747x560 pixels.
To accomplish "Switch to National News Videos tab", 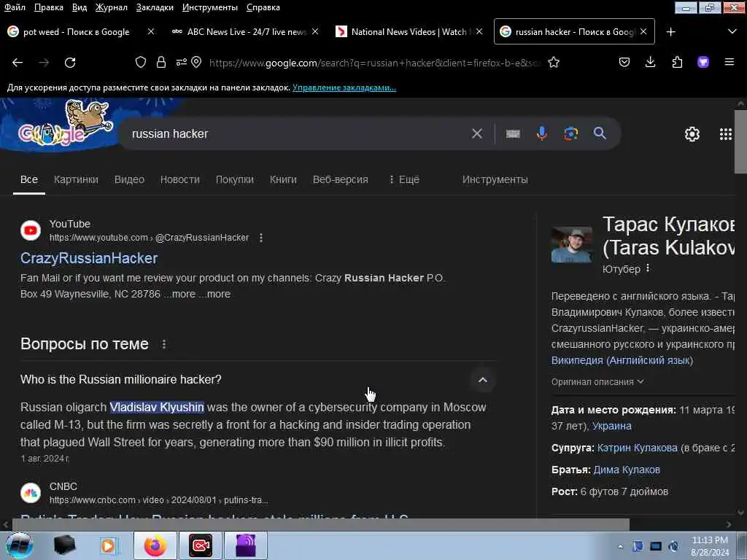I will [x=405, y=32].
